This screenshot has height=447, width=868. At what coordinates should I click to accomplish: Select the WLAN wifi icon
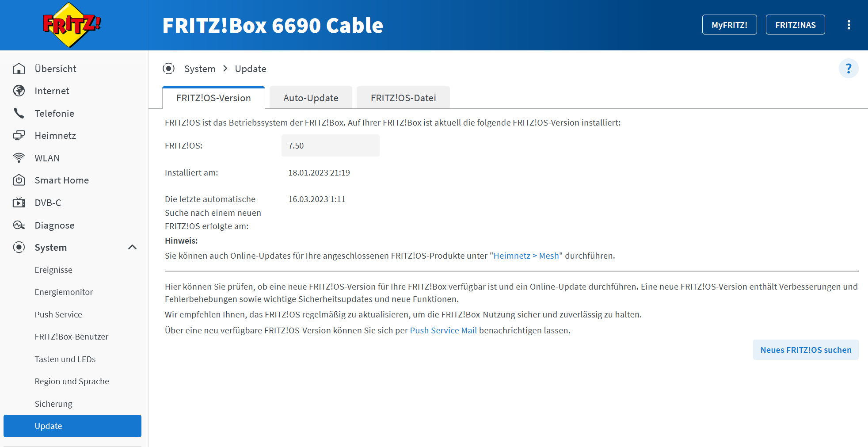[x=19, y=158]
